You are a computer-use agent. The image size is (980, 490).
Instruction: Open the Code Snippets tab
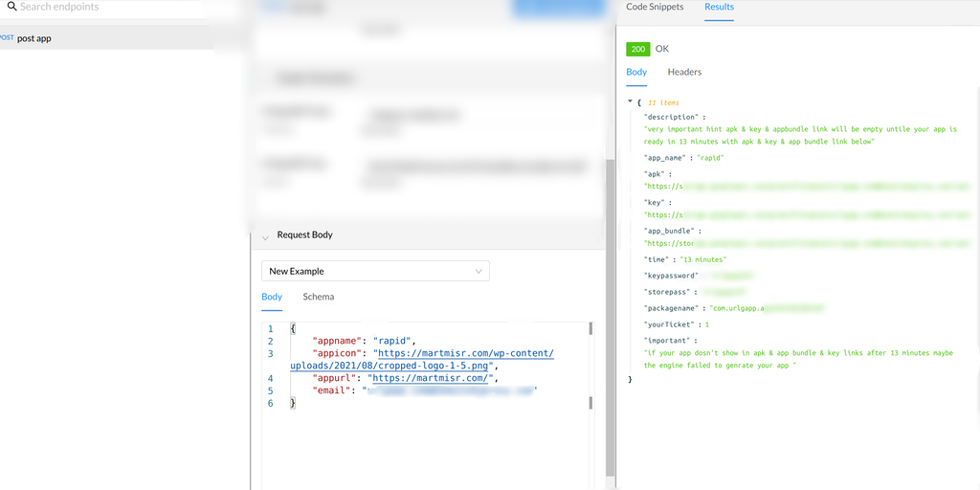coord(655,7)
